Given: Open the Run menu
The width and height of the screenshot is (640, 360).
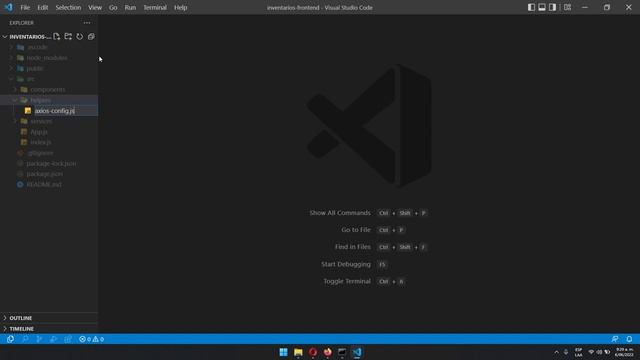Looking at the screenshot, I should coord(130,7).
